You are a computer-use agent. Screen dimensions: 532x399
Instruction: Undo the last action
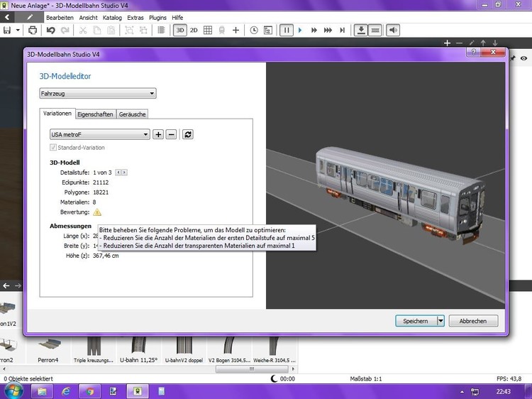pyautogui.click(x=51, y=31)
